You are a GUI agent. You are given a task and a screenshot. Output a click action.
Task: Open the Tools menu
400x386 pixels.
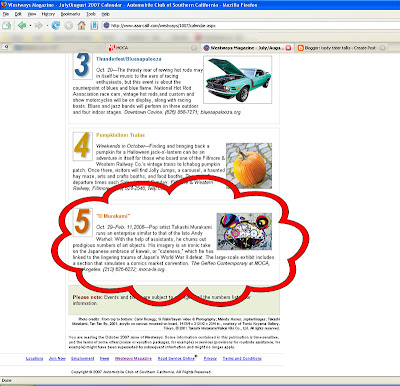91,14
